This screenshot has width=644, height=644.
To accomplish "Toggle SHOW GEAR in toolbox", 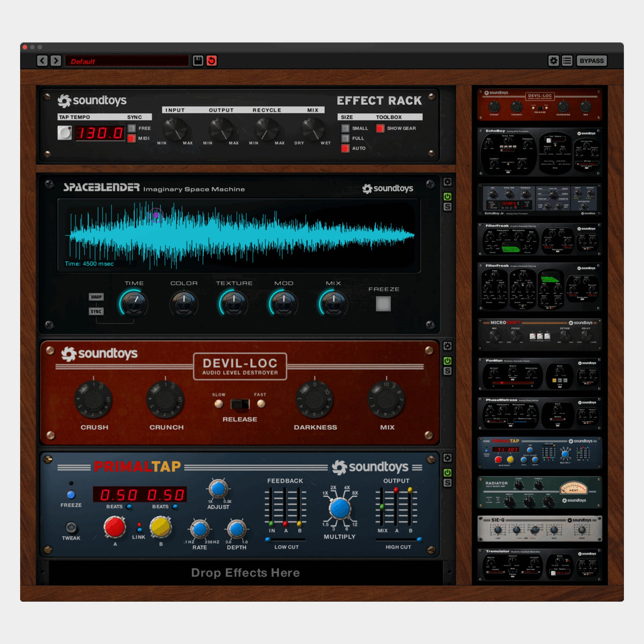I will point(380,128).
